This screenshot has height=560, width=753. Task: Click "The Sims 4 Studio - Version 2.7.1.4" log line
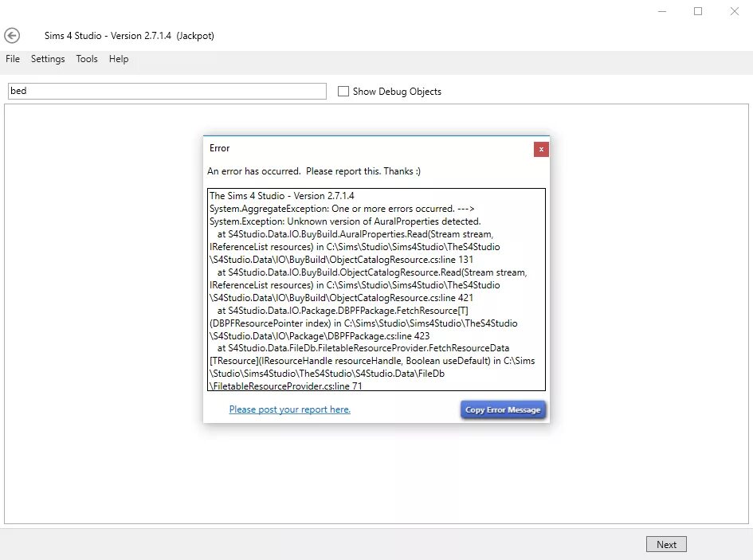pyautogui.click(x=282, y=196)
